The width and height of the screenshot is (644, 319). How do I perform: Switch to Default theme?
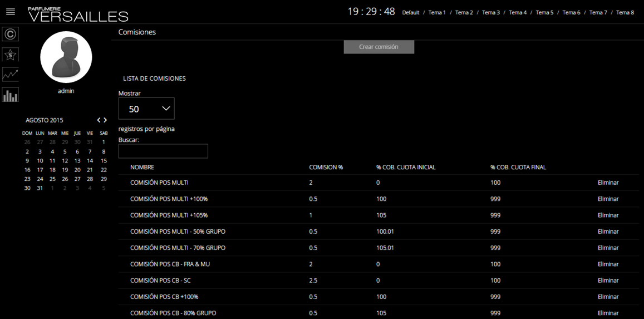pos(411,12)
